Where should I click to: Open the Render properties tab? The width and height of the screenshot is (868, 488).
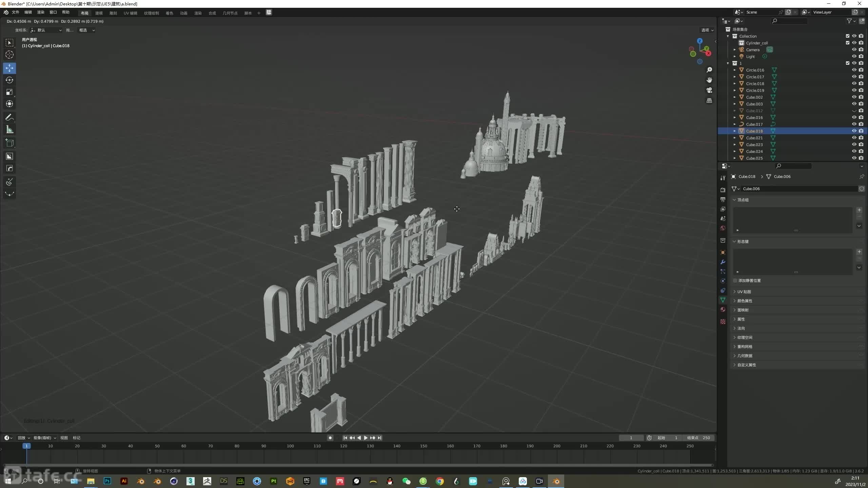pyautogui.click(x=723, y=190)
